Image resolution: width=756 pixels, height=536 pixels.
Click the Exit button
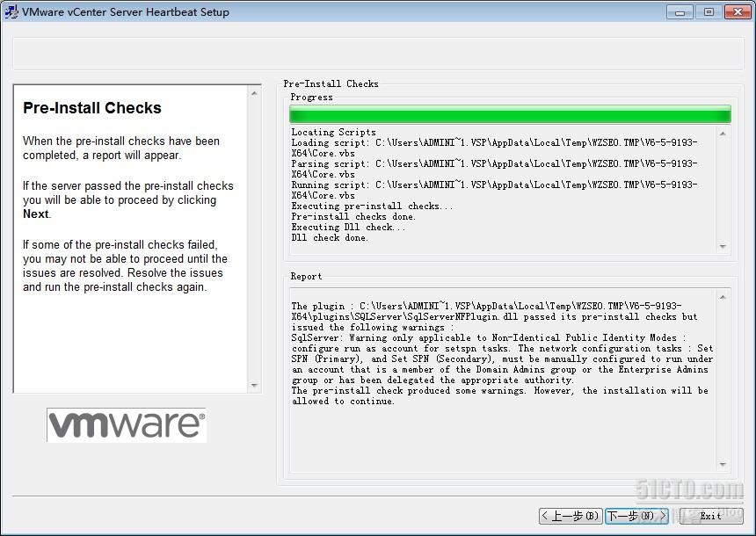[710, 516]
